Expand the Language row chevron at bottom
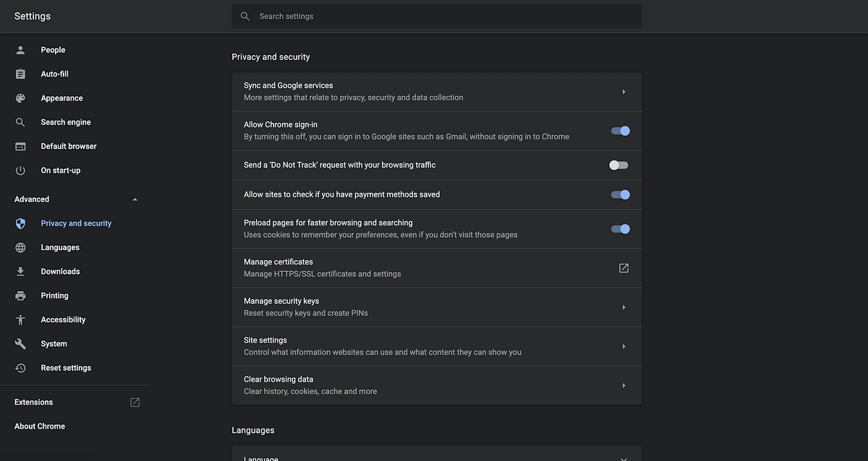 pos(624,459)
